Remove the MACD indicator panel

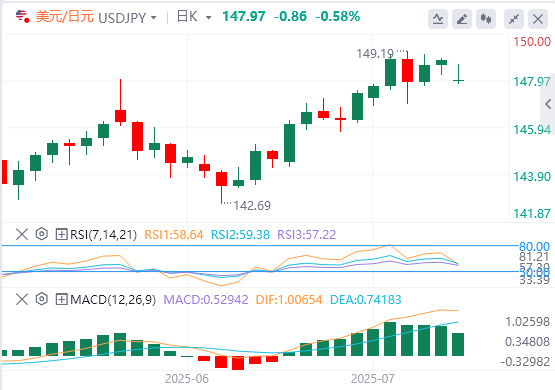point(22,299)
